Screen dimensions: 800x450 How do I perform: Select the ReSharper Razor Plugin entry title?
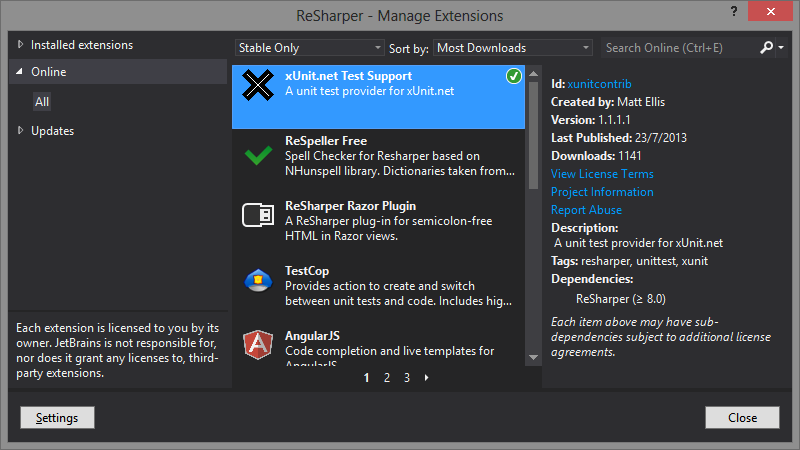351,206
